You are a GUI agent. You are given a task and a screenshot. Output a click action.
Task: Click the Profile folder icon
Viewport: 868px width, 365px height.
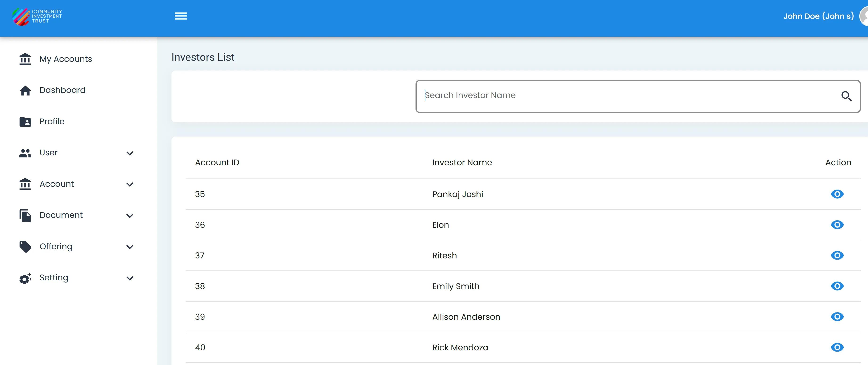25,122
